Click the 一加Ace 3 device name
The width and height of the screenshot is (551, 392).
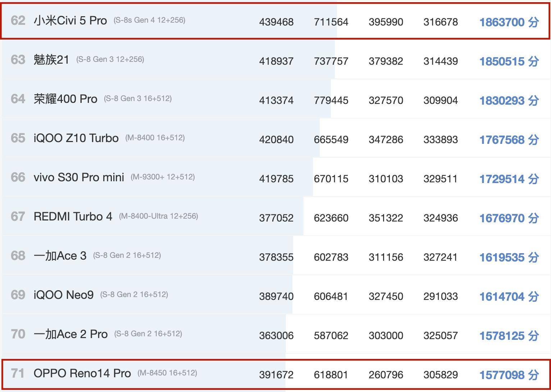point(60,256)
